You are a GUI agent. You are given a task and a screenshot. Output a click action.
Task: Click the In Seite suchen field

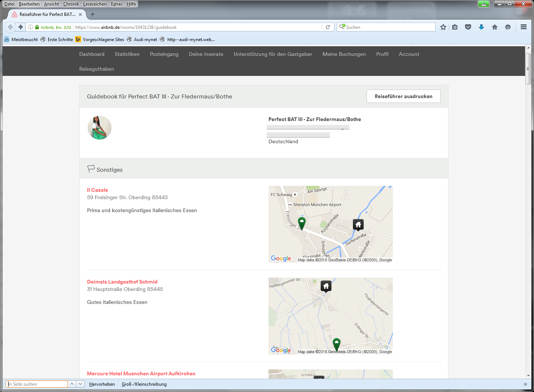coord(37,384)
